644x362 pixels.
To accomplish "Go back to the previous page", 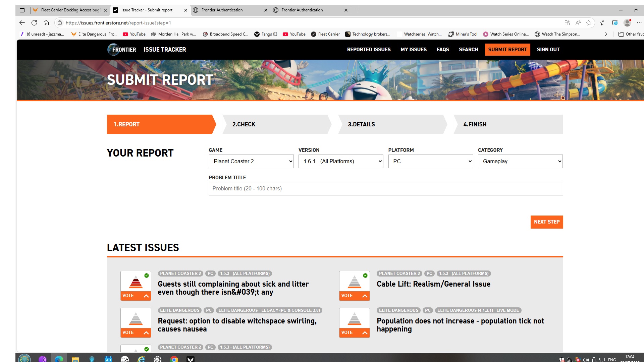I will [22, 23].
